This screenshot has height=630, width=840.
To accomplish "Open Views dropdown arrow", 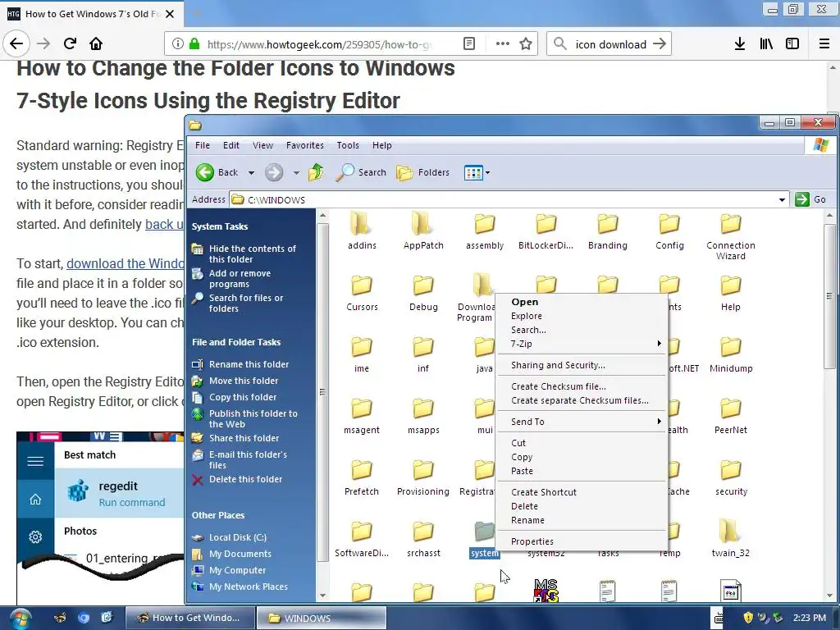I will (487, 173).
